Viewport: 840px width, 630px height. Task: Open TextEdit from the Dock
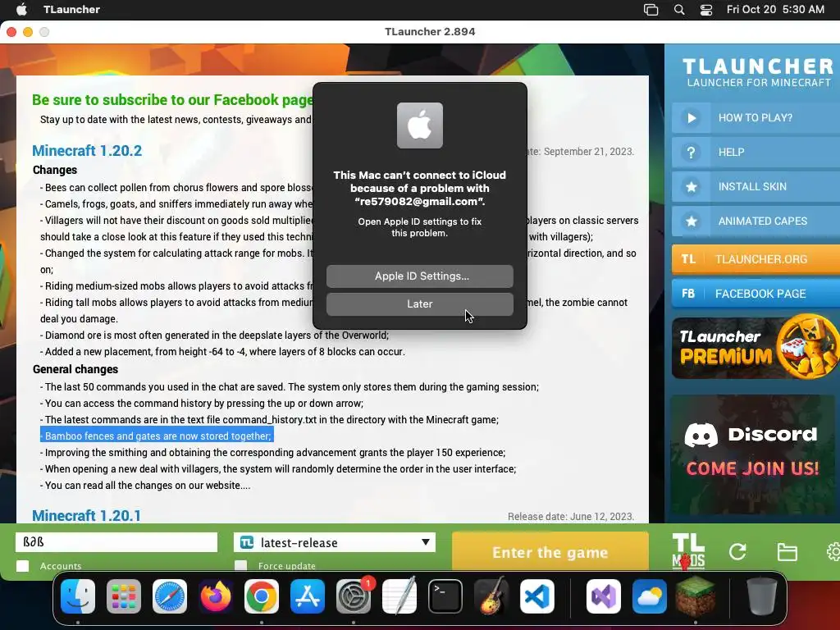[x=399, y=596]
